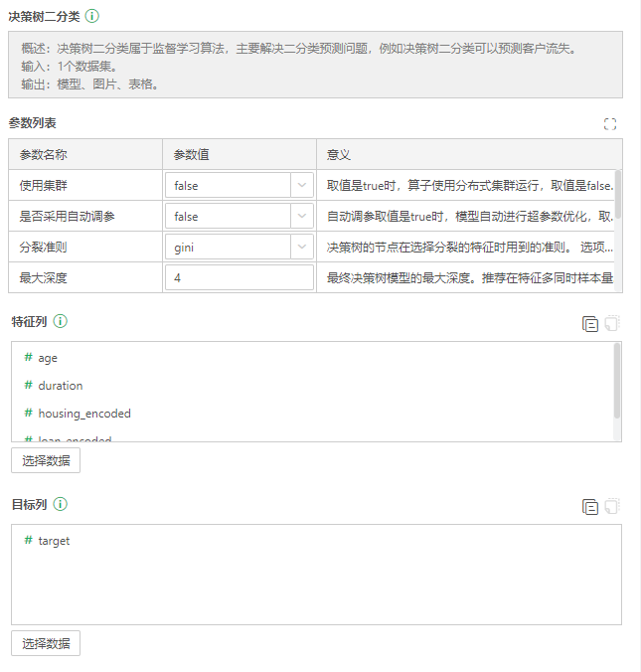Viewport: 641px width, 672px height.
Task: Click the paste icon in the 特征列 header
Action: click(612, 324)
